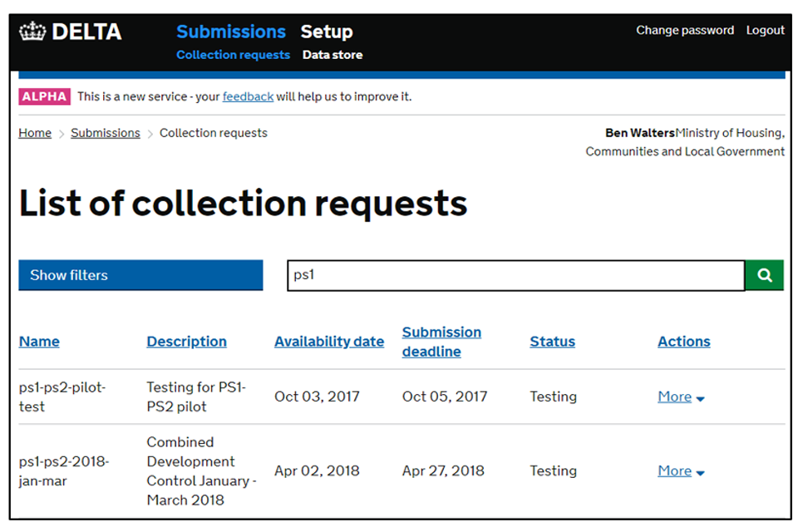
Task: Sort by Description column header
Action: [186, 342]
